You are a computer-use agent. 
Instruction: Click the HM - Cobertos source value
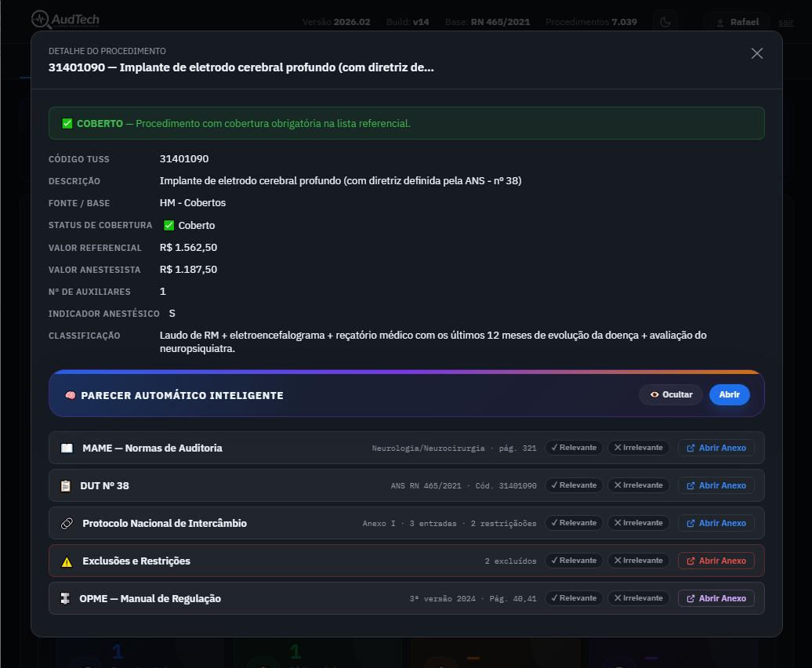(193, 203)
